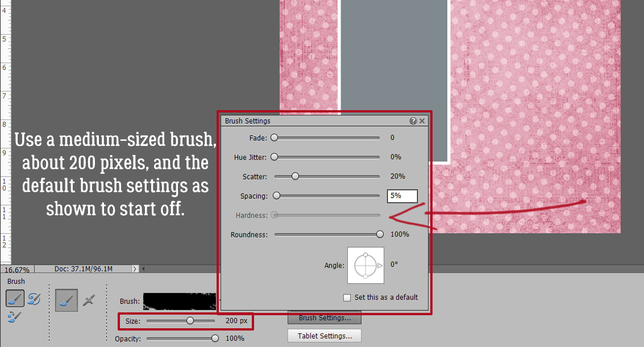Click the Hue Jitter value '0%'

(x=396, y=157)
